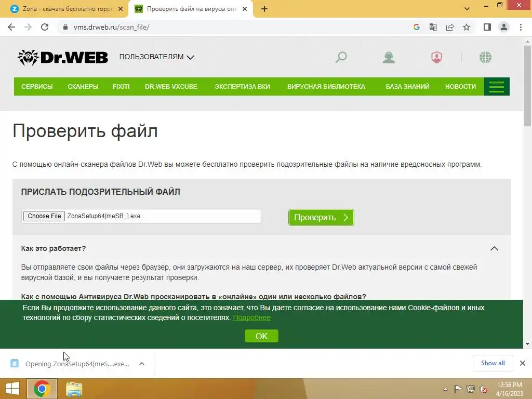
Task: Click the translate page icon
Action: (x=433, y=27)
